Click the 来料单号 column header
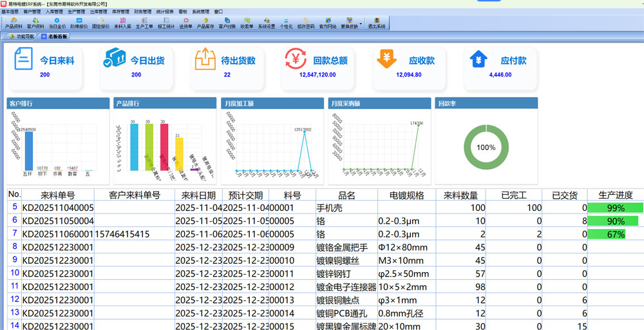644x330 pixels. coord(58,195)
